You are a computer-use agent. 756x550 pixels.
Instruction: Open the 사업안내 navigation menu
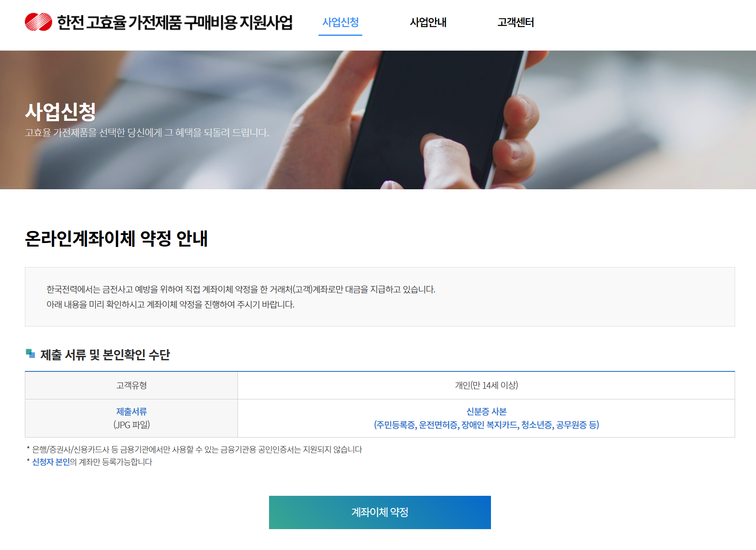[428, 21]
